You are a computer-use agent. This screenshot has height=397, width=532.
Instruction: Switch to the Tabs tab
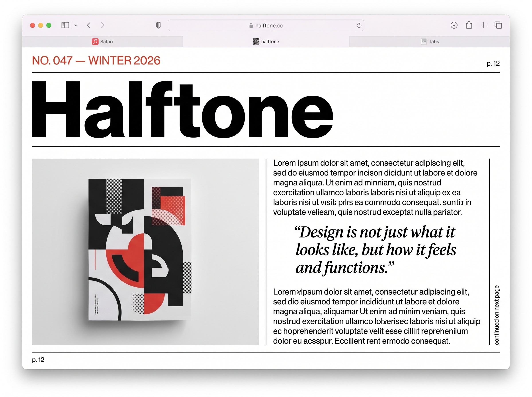430,42
